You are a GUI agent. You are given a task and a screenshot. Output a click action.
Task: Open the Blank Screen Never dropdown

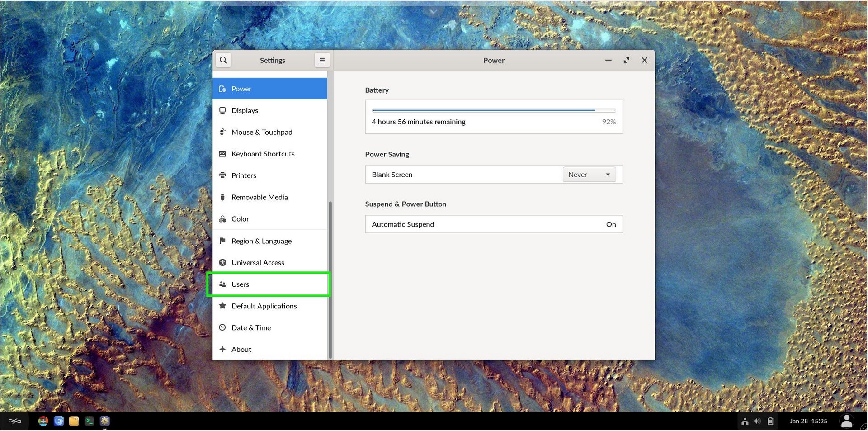click(589, 175)
